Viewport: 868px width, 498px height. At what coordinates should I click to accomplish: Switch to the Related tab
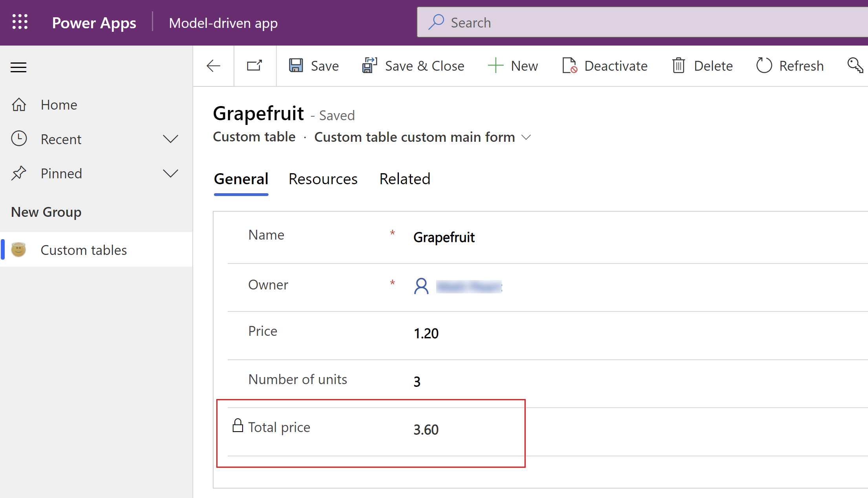pos(404,178)
